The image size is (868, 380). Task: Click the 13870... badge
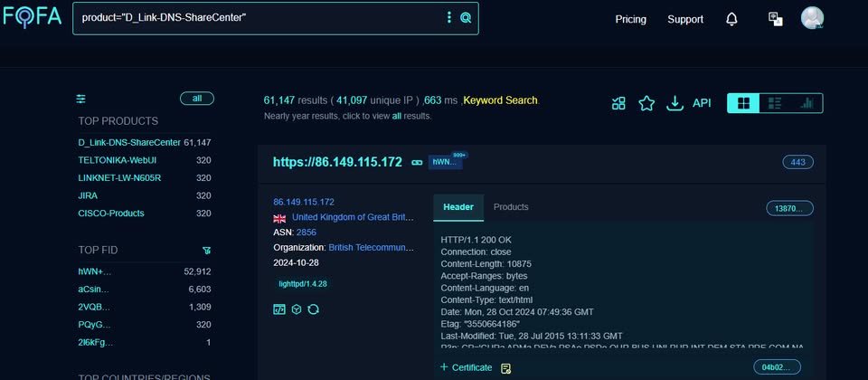pos(789,208)
